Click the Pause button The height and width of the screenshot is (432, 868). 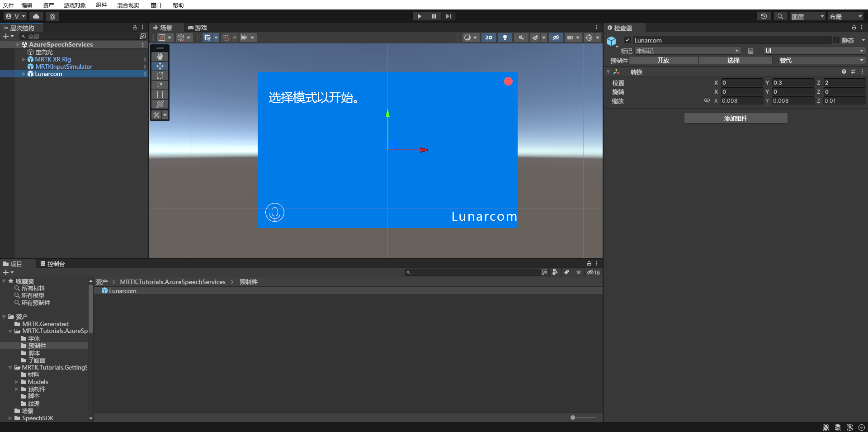pyautogui.click(x=434, y=16)
